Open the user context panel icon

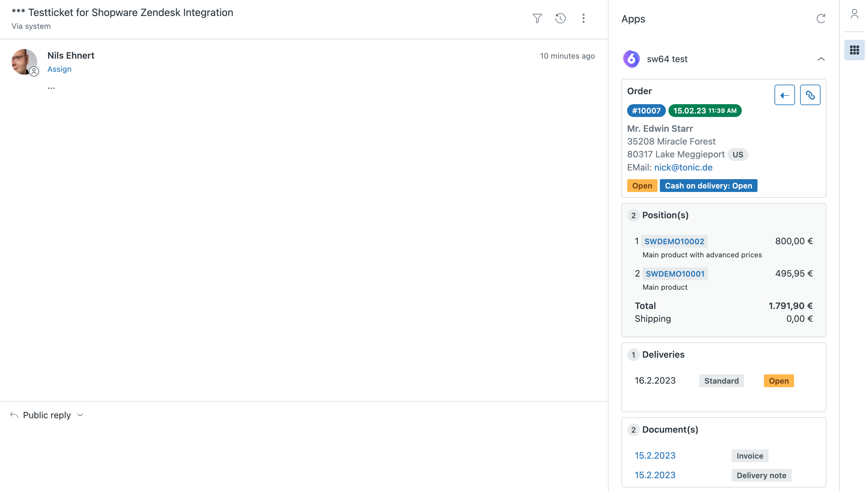point(854,14)
